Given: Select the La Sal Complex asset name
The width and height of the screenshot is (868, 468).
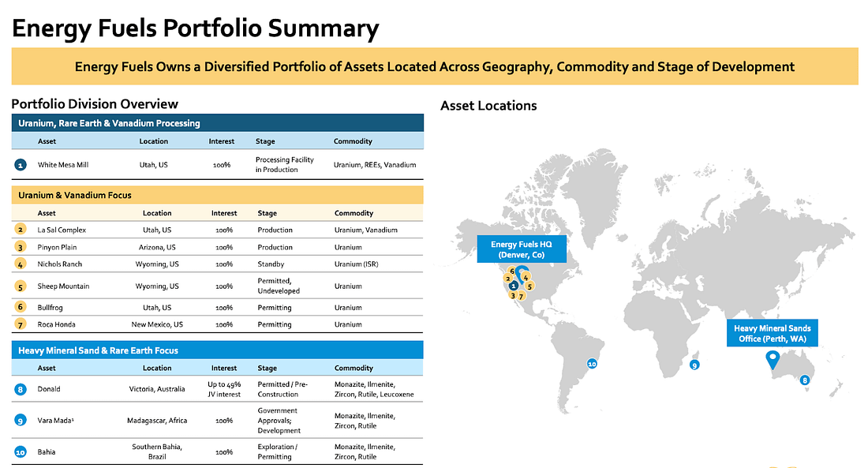Looking at the screenshot, I should (62, 230).
